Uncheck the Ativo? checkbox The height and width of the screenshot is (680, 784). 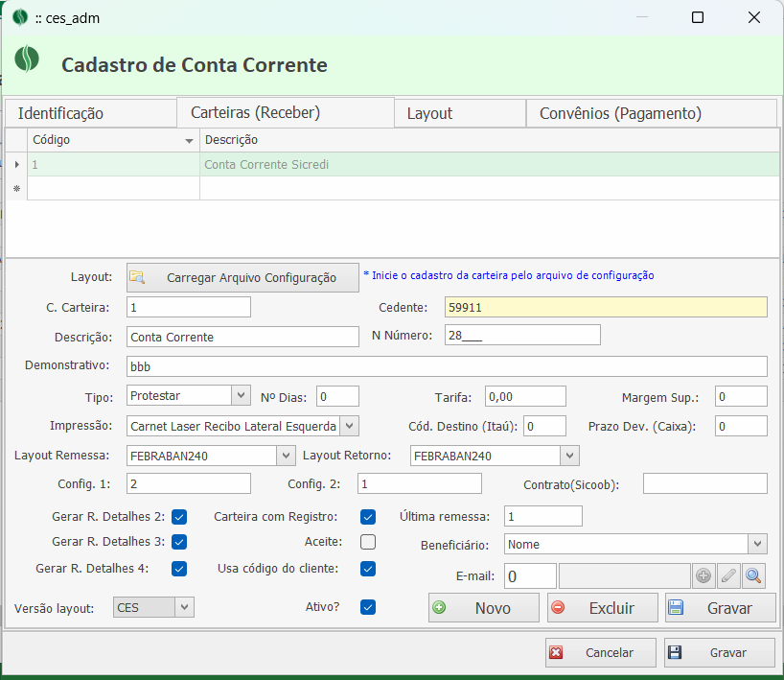(368, 607)
